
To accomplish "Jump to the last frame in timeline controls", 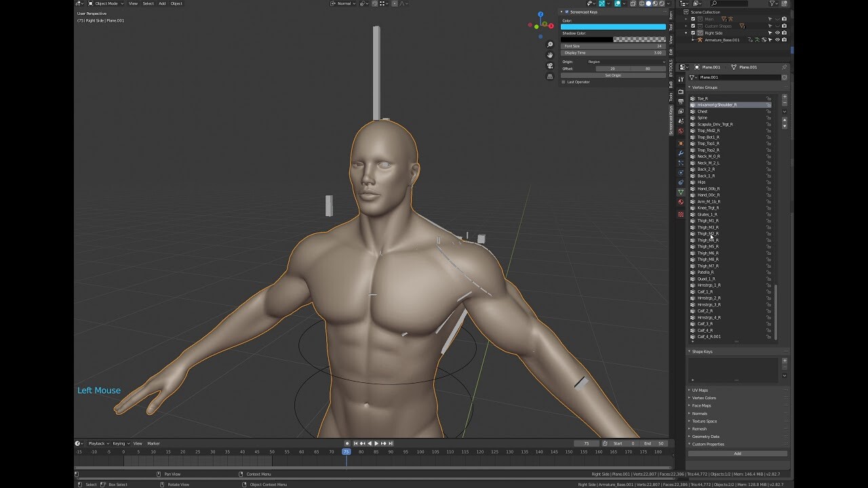I will [x=391, y=443].
